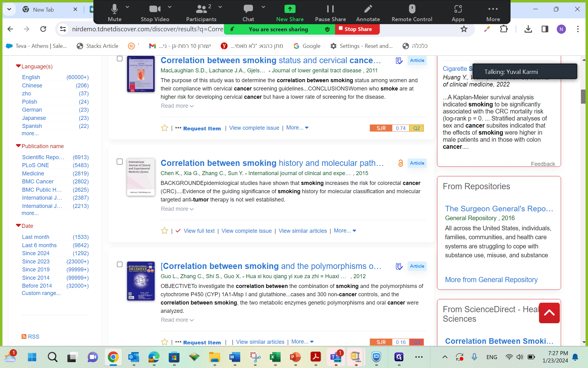588x368 pixels.
Task: Open the Google bookmark
Action: click(307, 46)
